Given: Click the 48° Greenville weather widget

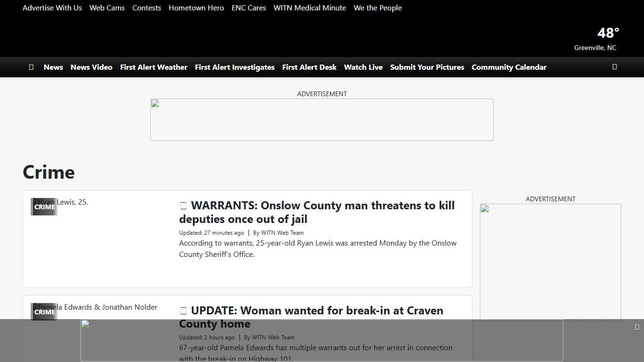Looking at the screenshot, I should pyautogui.click(x=596, y=39).
